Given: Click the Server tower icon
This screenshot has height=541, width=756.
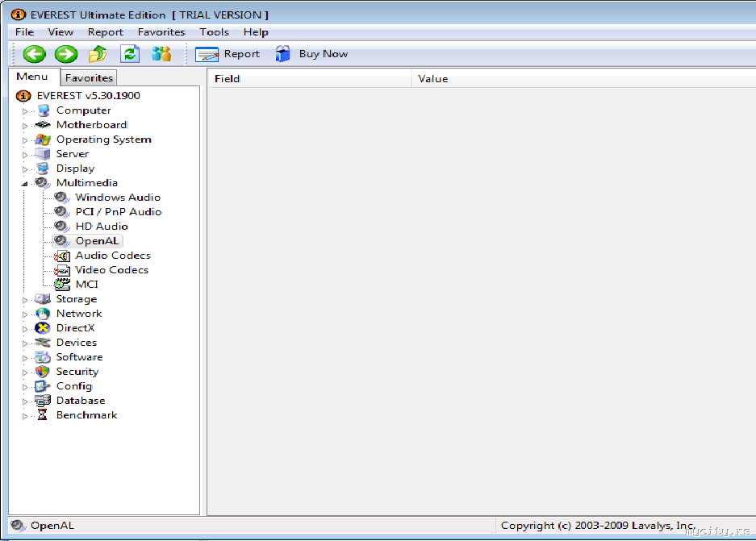Looking at the screenshot, I should 43,154.
